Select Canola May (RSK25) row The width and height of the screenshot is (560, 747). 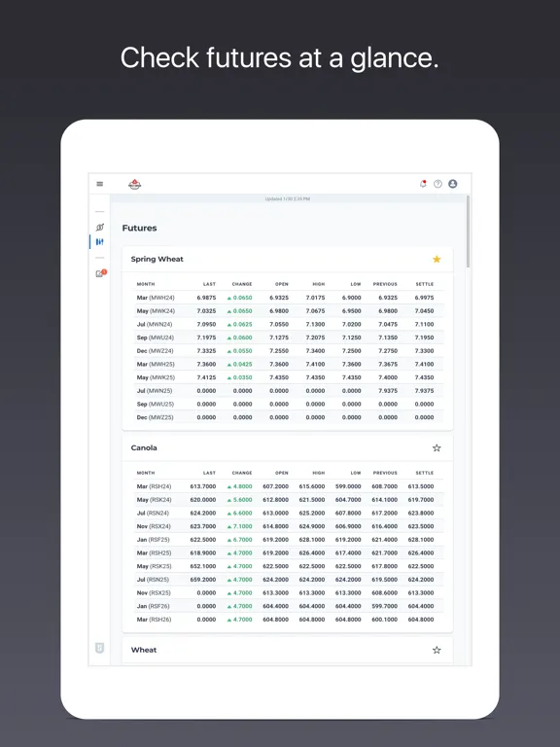pyautogui.click(x=288, y=567)
